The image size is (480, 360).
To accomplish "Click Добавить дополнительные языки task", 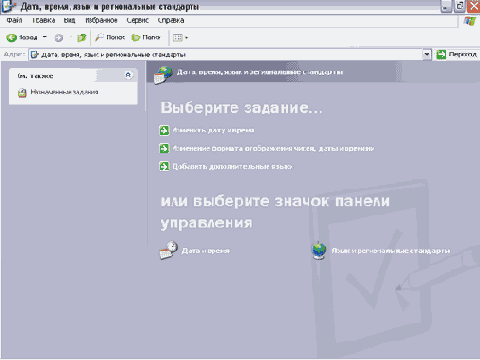I will point(232,166).
